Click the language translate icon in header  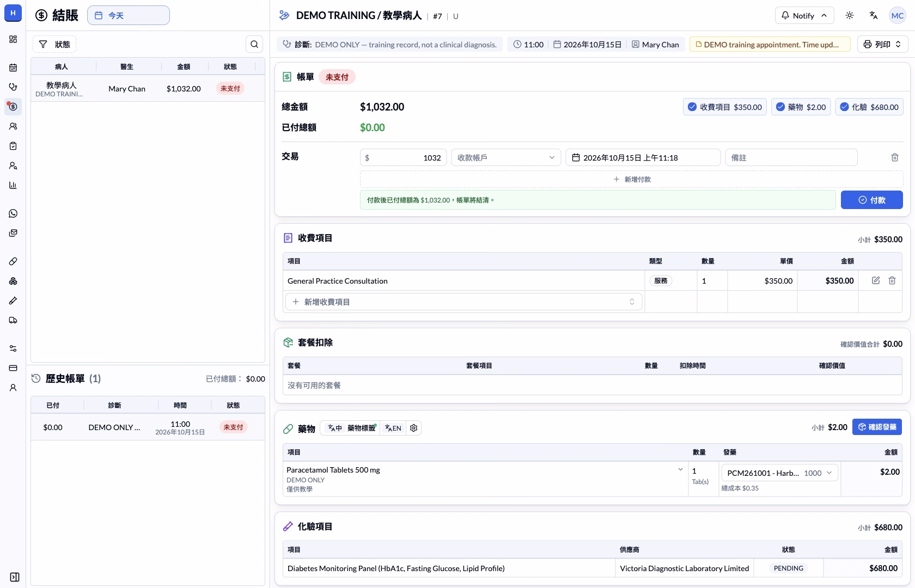pos(874,15)
